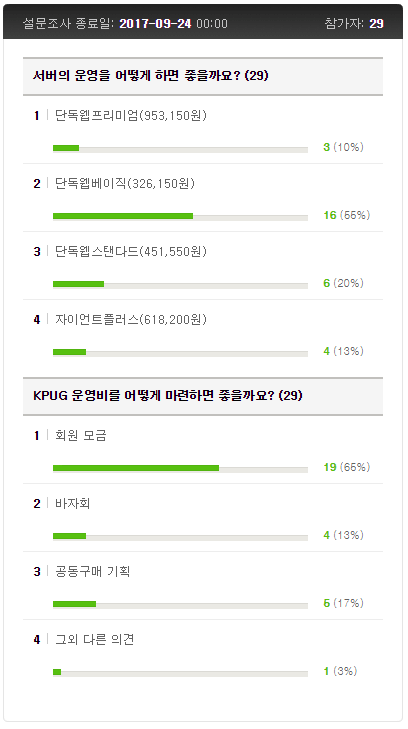Screen dimensions: 408x729
Task: Click the 공동구매 기획 option label
Action: pos(92,571)
